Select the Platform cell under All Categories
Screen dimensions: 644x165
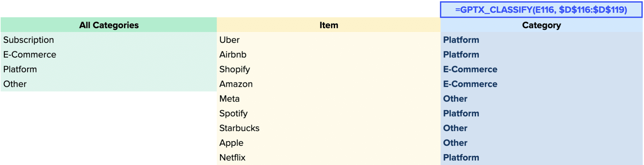[x=109, y=69]
